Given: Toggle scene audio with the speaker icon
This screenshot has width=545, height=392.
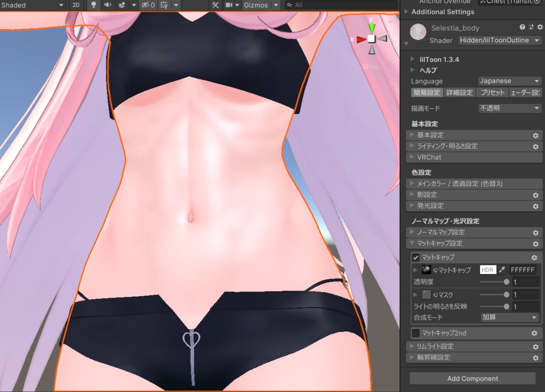Looking at the screenshot, I should [110, 5].
